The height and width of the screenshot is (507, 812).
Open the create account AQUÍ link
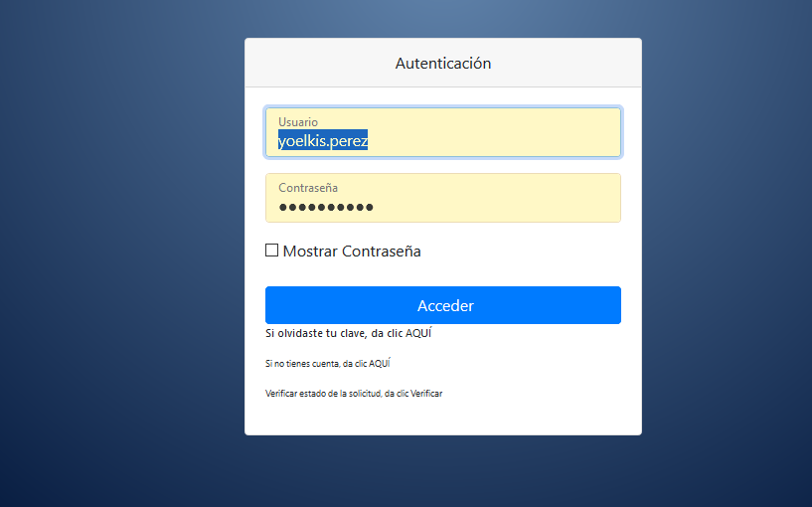click(x=380, y=364)
